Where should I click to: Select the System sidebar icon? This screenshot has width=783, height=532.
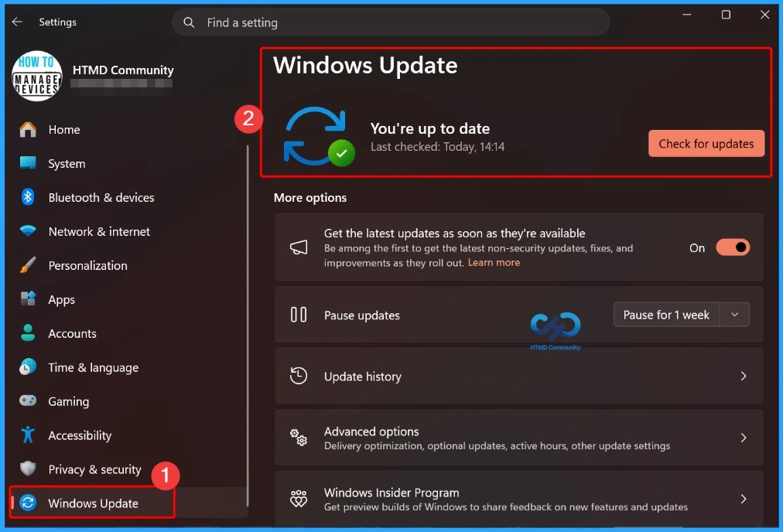pyautogui.click(x=27, y=163)
